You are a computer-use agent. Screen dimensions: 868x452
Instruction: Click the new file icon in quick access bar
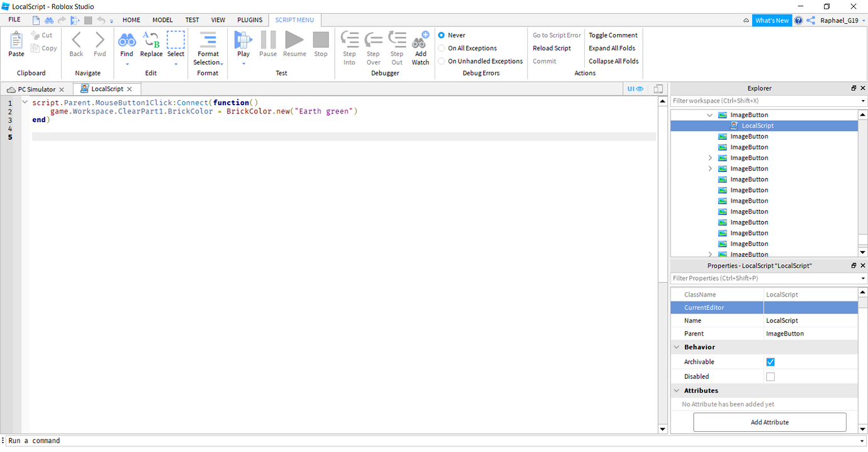[36, 20]
